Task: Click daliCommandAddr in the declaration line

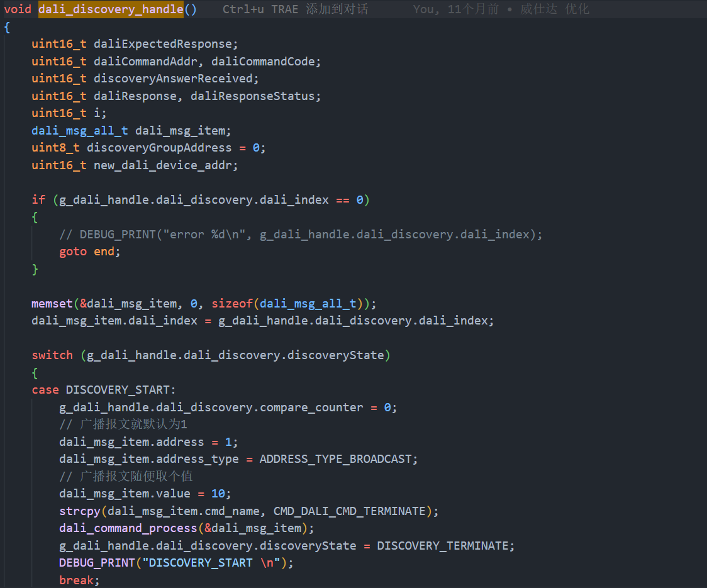Action: (146, 62)
